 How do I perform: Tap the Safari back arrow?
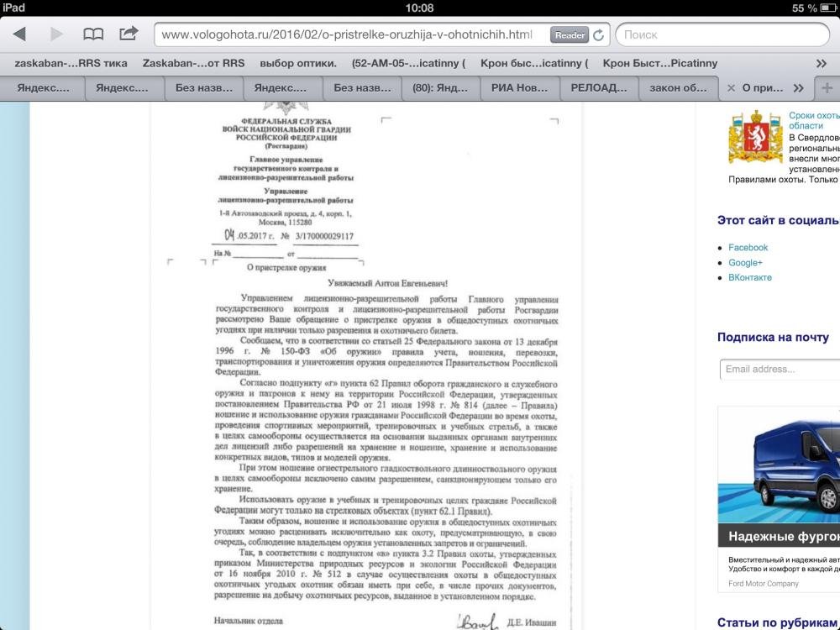tap(19, 34)
